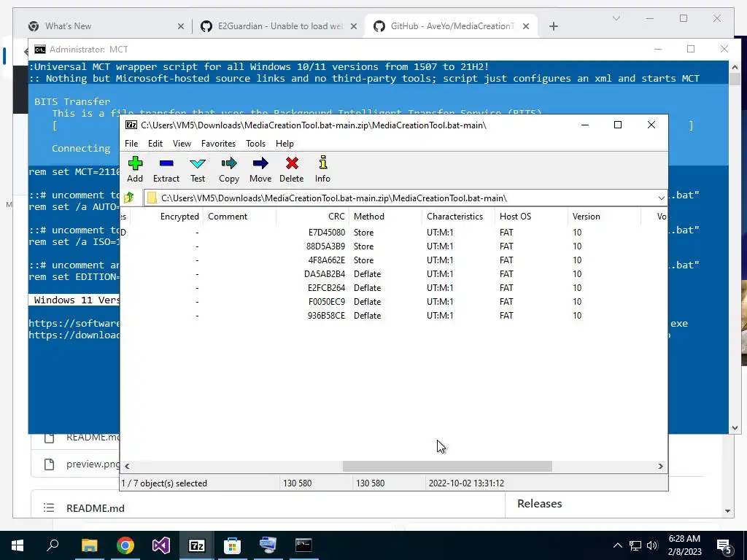Open the Help menu in 7-Zip
Viewport: 747px width, 560px height.
[x=285, y=144]
